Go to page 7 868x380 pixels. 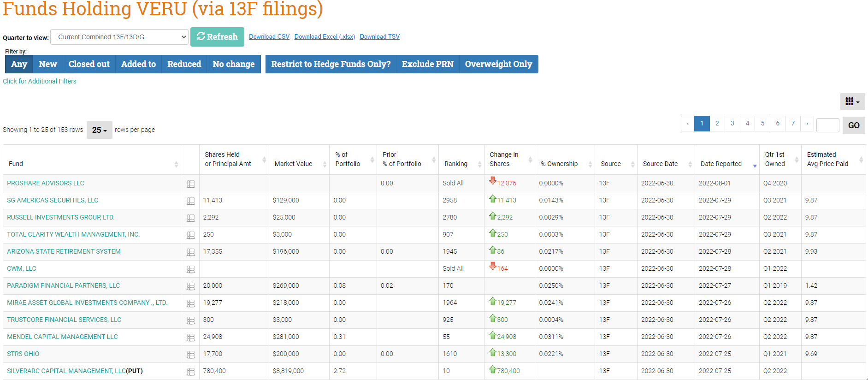pyautogui.click(x=793, y=123)
